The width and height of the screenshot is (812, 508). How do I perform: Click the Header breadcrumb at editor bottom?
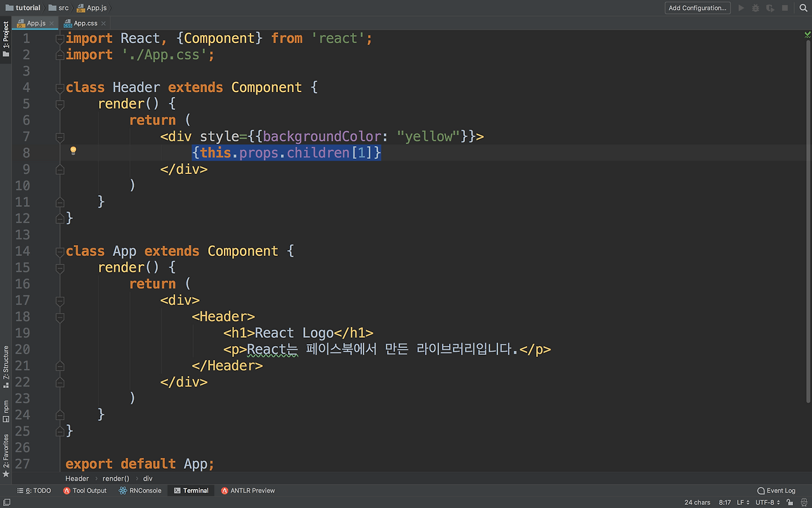pos(77,478)
